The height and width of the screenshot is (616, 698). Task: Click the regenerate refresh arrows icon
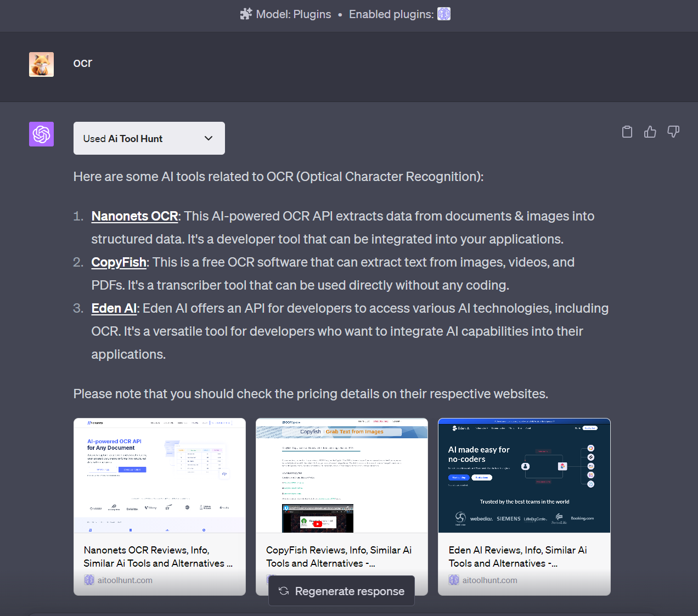click(284, 591)
